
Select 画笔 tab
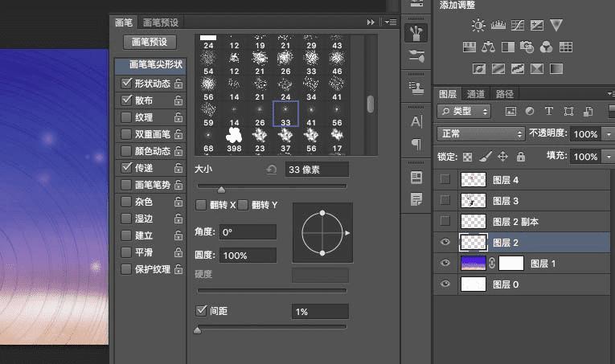click(x=124, y=22)
